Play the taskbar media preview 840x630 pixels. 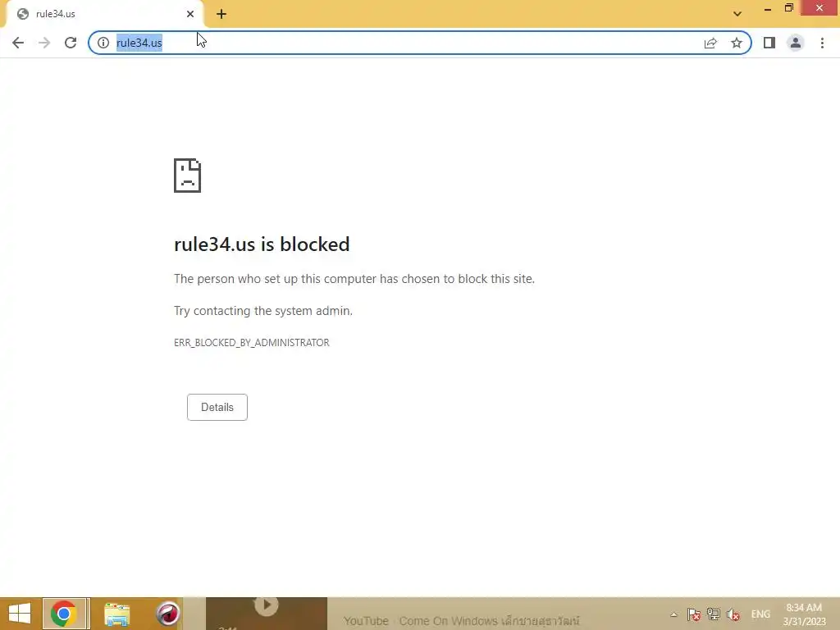coord(267,605)
